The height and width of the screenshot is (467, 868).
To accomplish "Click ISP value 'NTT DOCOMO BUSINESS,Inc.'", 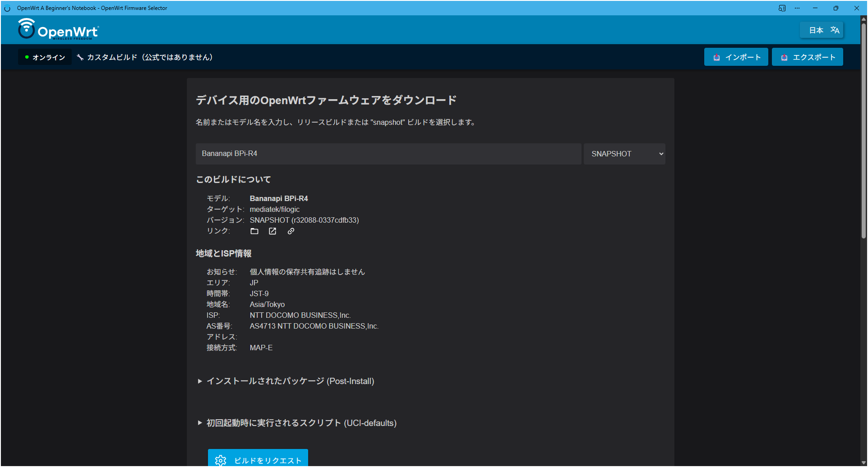I will click(x=300, y=315).
